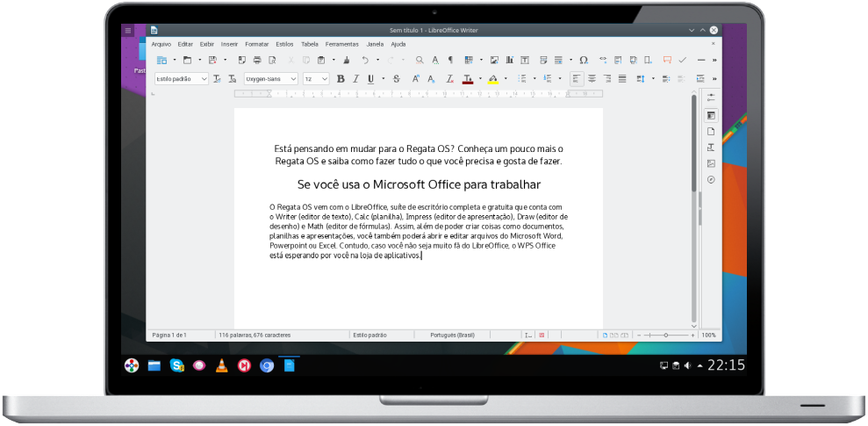Open Find and Replace magnifier icon

click(420, 60)
